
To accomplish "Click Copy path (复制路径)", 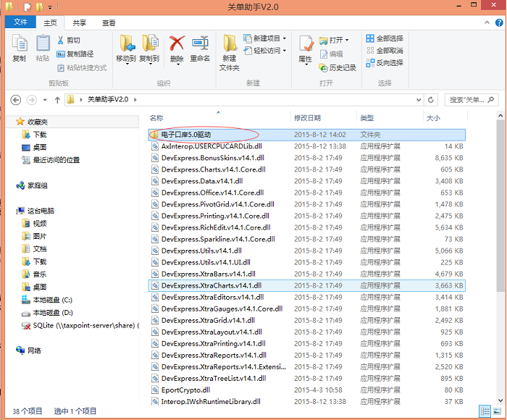I will coord(75,54).
